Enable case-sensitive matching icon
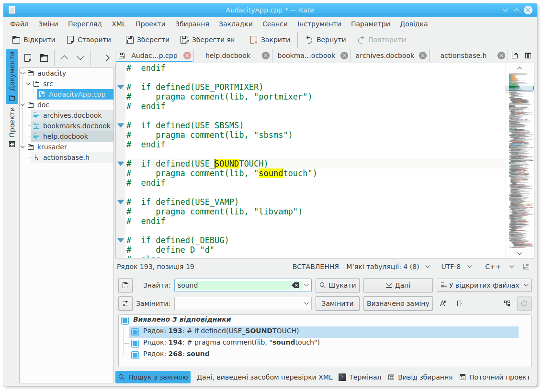The width and height of the screenshot is (543, 392). 443,303
